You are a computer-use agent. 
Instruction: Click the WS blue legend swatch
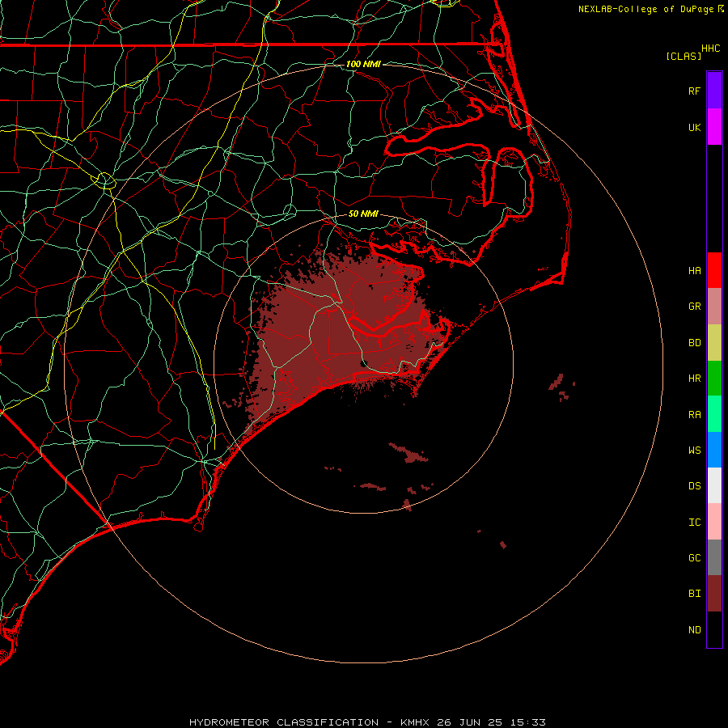714,450
